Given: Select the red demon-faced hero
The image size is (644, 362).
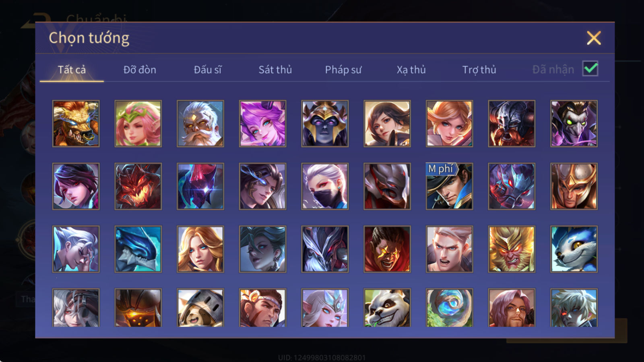Looking at the screenshot, I should [x=138, y=186].
